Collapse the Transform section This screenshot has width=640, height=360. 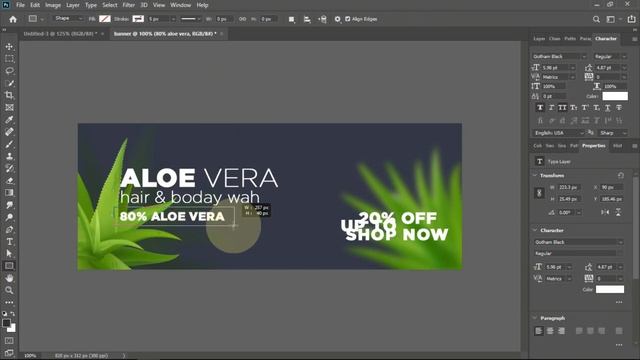click(535, 175)
